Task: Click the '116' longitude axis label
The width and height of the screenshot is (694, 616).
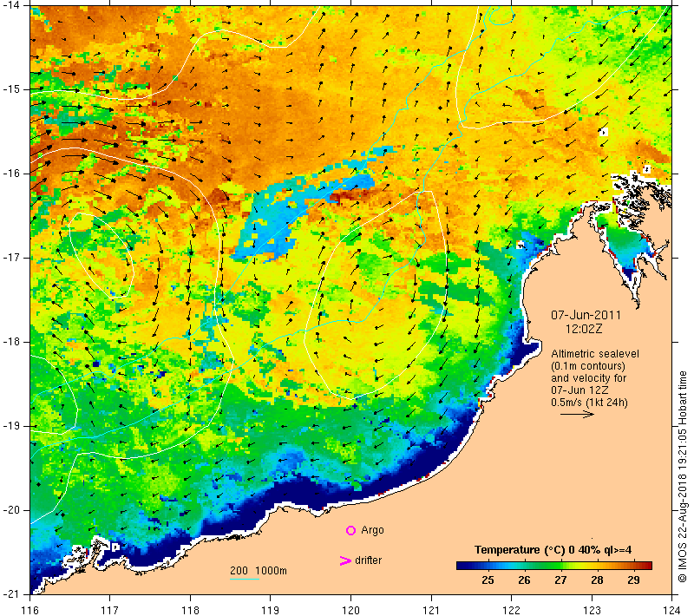Action: 29,610
